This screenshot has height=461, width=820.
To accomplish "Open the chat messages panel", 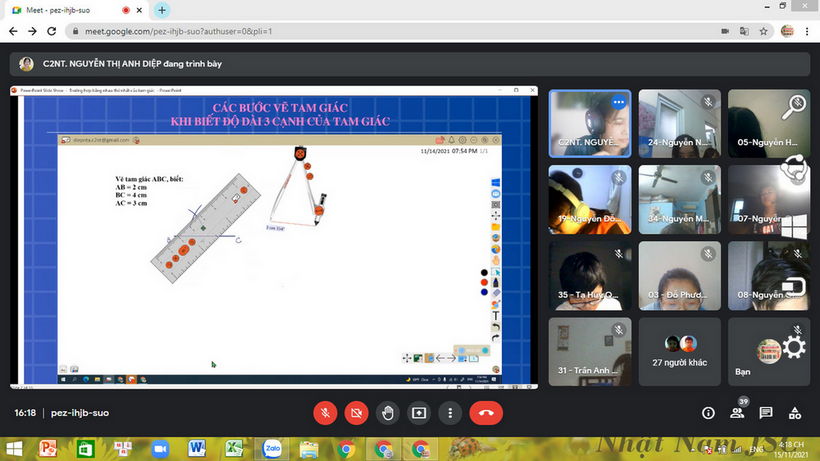I will click(766, 412).
